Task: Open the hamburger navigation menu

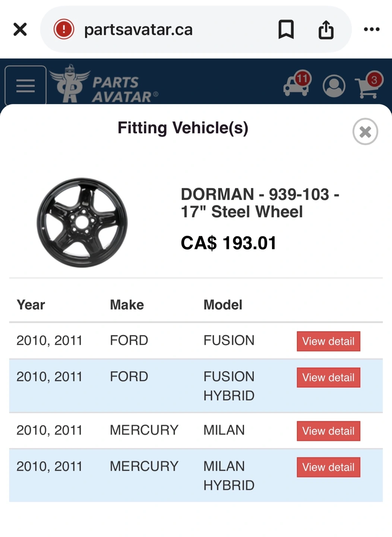Action: (x=25, y=85)
